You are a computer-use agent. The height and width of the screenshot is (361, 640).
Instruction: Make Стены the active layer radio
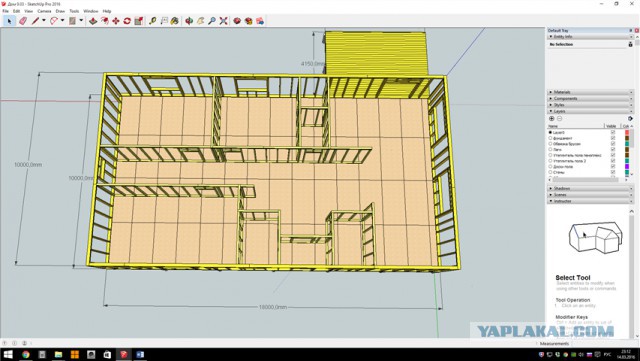(x=551, y=172)
